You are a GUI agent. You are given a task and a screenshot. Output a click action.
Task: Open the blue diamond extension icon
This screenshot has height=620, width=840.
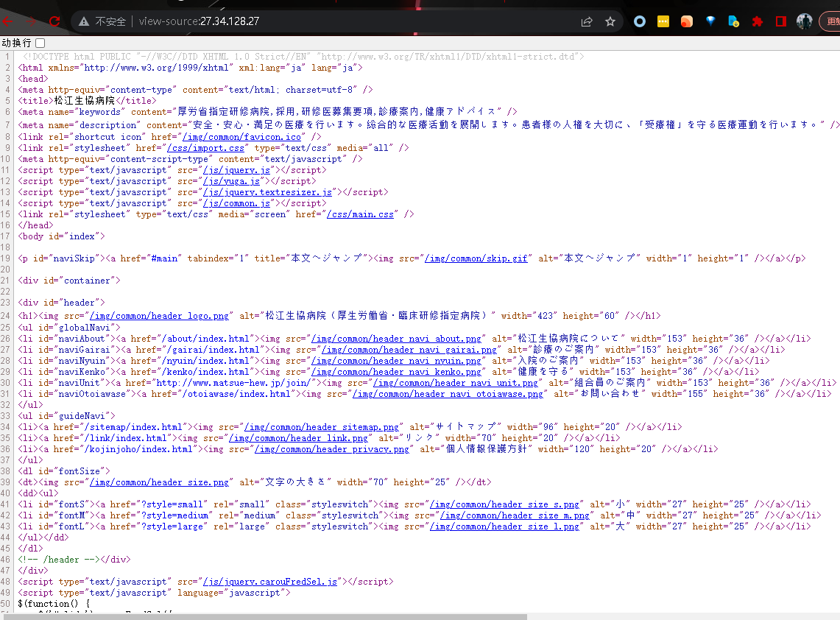(710, 21)
